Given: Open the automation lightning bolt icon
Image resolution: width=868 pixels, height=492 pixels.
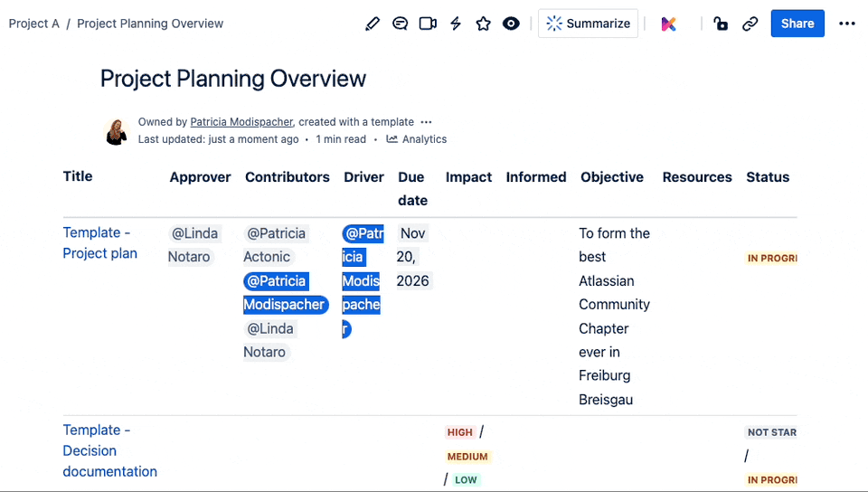Looking at the screenshot, I should coord(456,24).
